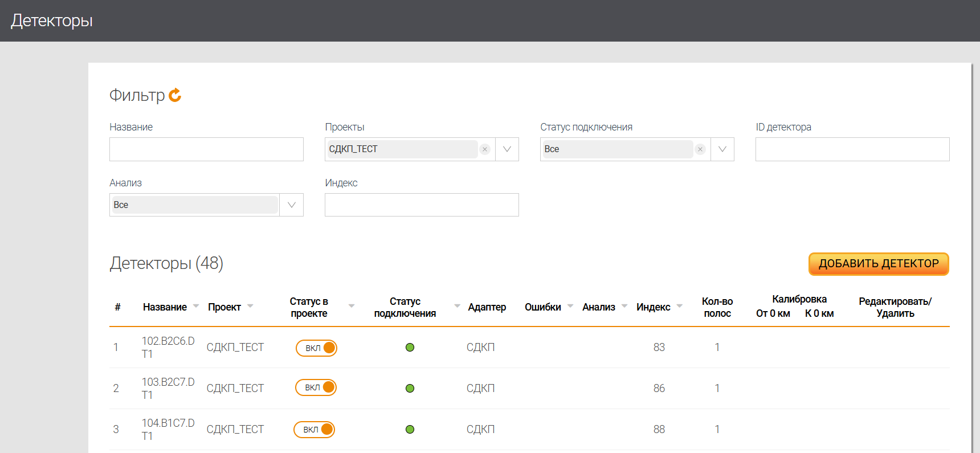Disable ВКЛ switch for detector 103.B2C7.DT1

point(316,387)
